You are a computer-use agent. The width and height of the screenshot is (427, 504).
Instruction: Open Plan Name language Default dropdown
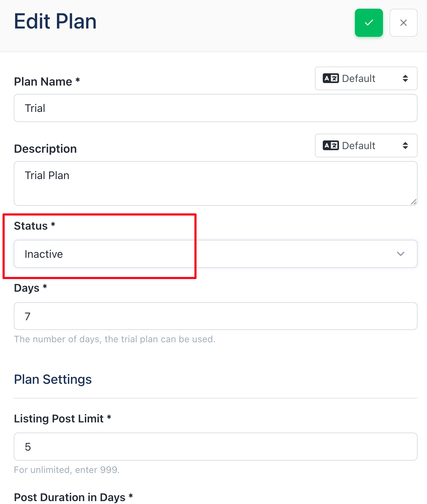[x=366, y=78]
